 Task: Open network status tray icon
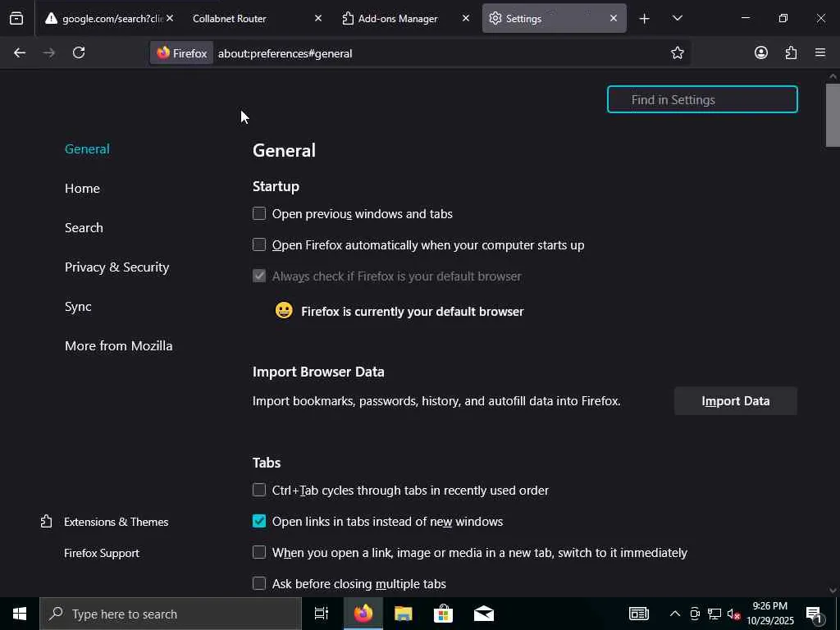pos(714,614)
